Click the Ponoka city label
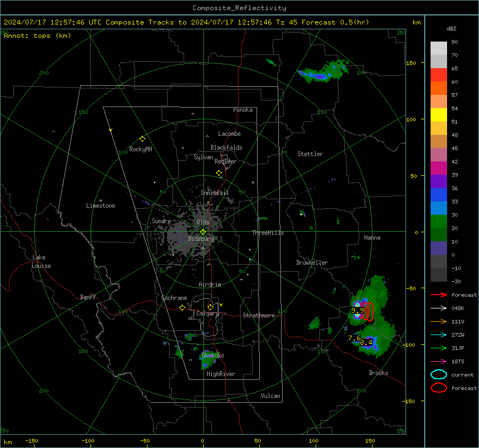Image resolution: width=479 pixels, height=448 pixels. [x=243, y=110]
